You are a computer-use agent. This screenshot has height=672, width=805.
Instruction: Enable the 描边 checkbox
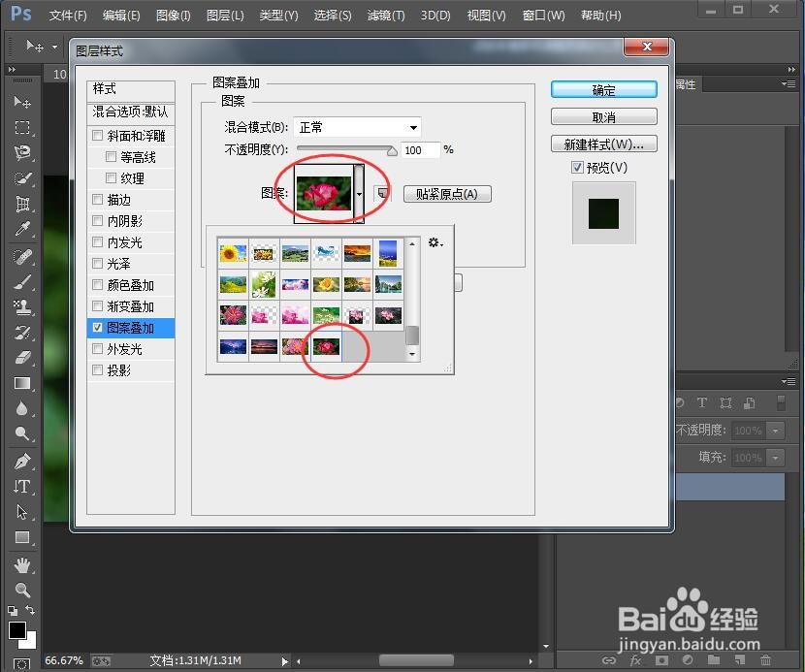coord(98,199)
